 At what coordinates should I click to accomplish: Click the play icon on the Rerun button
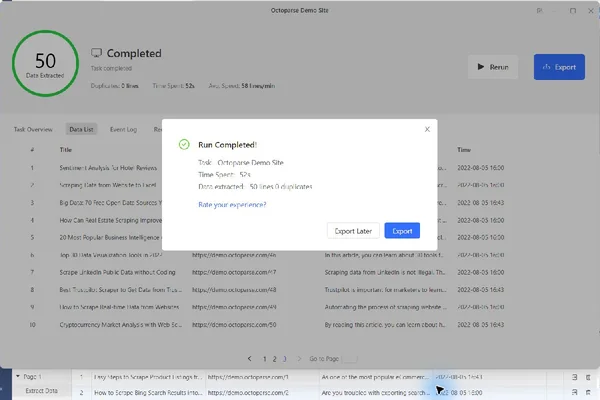(x=481, y=67)
